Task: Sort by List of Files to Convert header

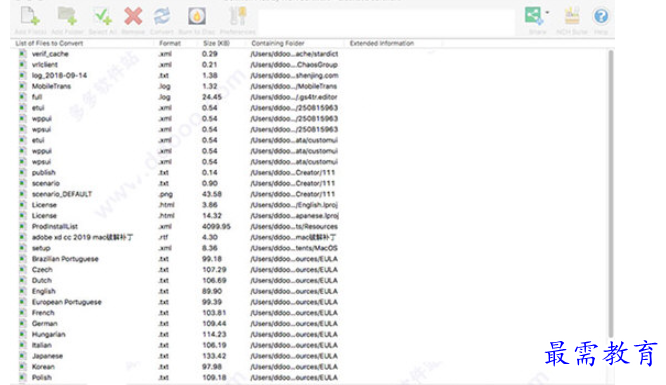Action: [49, 43]
